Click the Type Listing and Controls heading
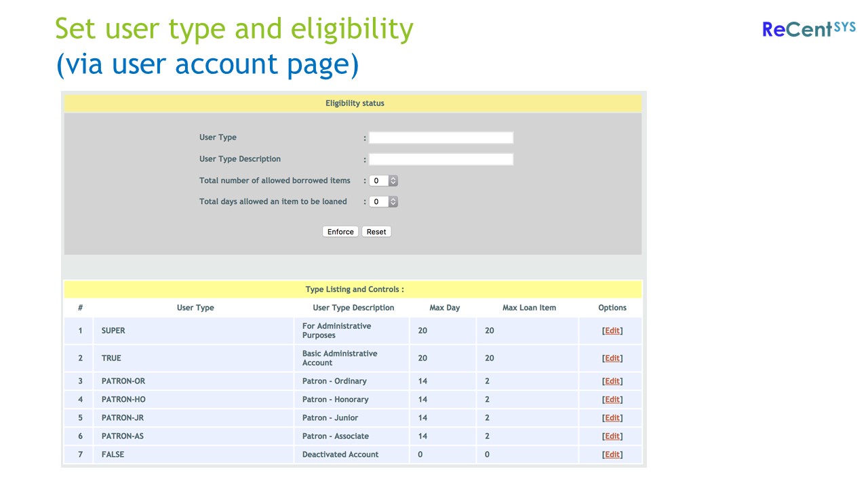The image size is (868, 488). point(355,289)
